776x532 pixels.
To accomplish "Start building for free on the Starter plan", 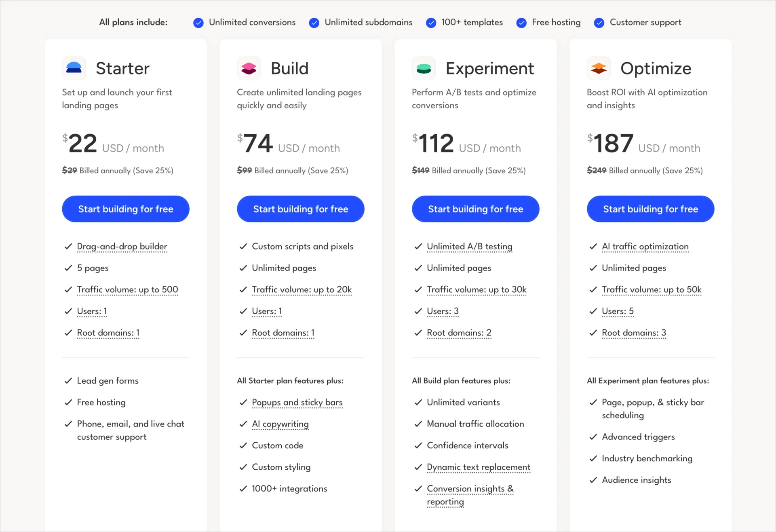I will click(125, 209).
